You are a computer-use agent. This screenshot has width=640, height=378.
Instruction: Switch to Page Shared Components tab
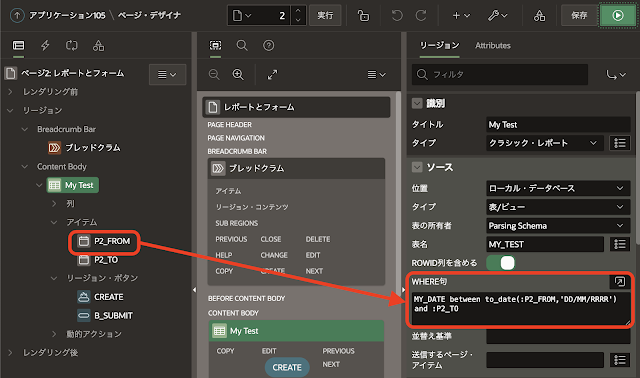[x=98, y=45]
